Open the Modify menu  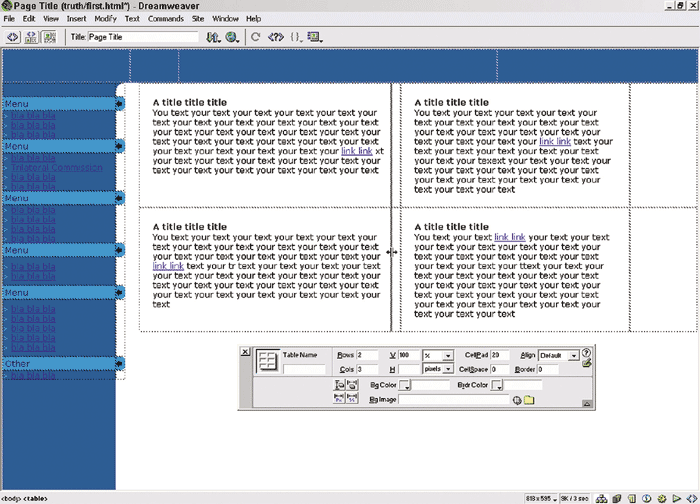(105, 19)
